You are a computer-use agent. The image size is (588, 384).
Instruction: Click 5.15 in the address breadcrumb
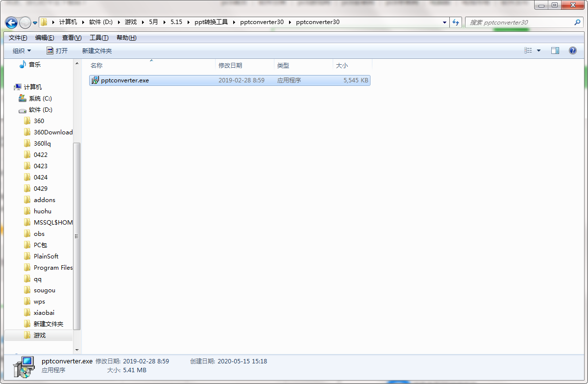tap(176, 22)
